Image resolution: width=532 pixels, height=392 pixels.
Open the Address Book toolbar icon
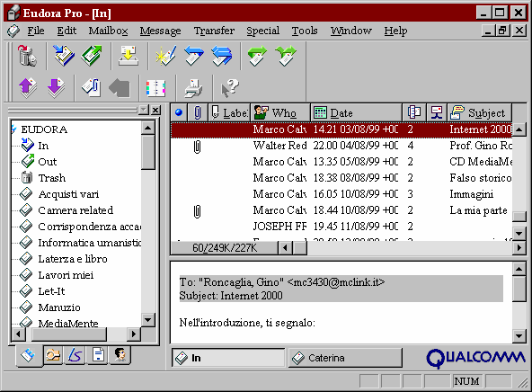[x=155, y=88]
